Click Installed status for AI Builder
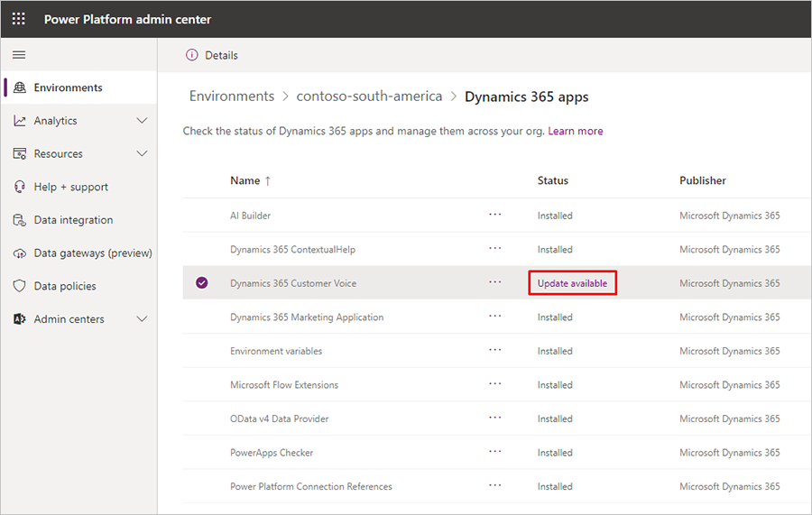This screenshot has width=812, height=515. [555, 216]
